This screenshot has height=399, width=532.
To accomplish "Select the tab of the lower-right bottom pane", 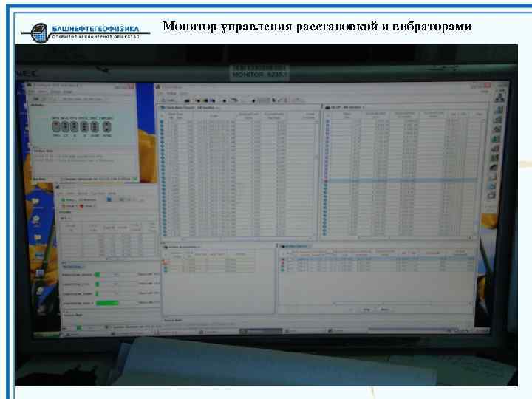I will coord(294,246).
